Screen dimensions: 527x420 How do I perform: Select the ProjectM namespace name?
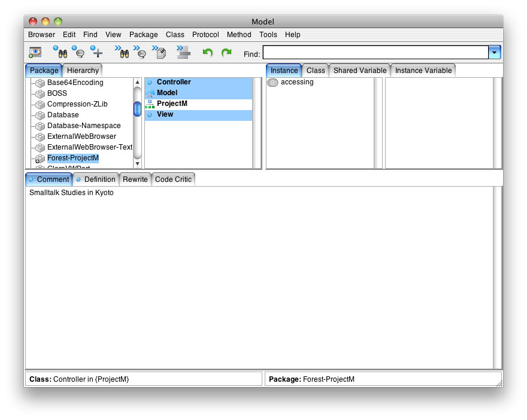pos(172,104)
